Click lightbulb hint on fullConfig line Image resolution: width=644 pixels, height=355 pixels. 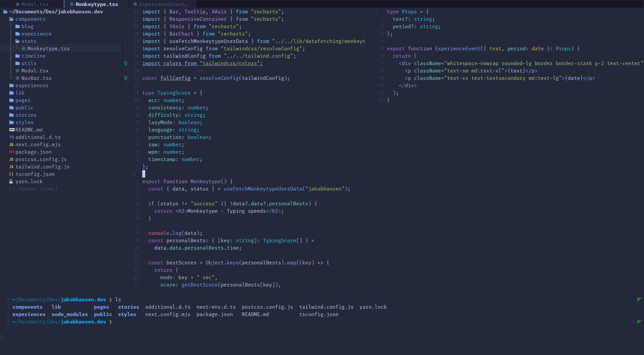click(x=126, y=78)
